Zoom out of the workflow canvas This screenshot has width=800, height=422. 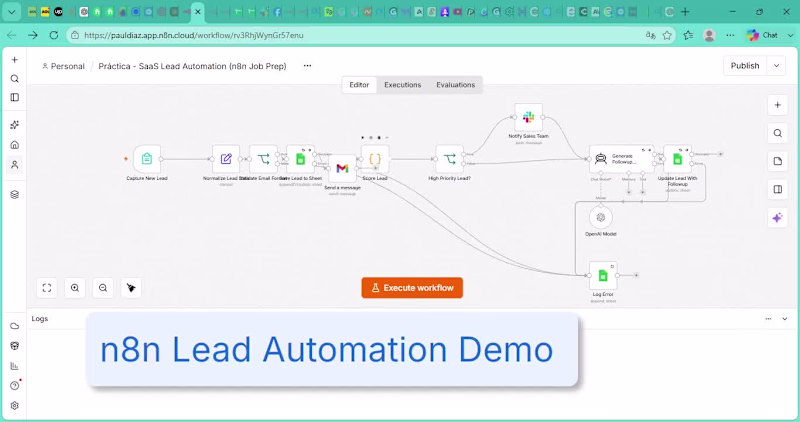[103, 288]
